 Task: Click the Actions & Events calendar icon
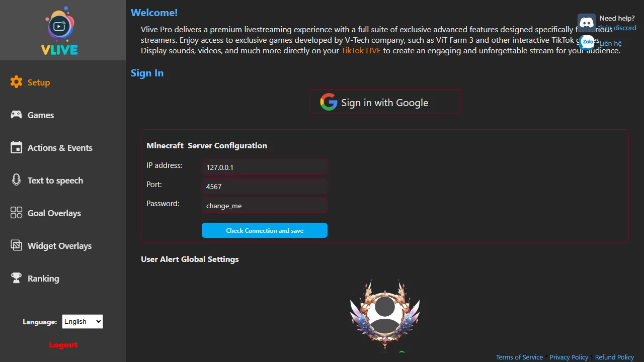tap(17, 147)
